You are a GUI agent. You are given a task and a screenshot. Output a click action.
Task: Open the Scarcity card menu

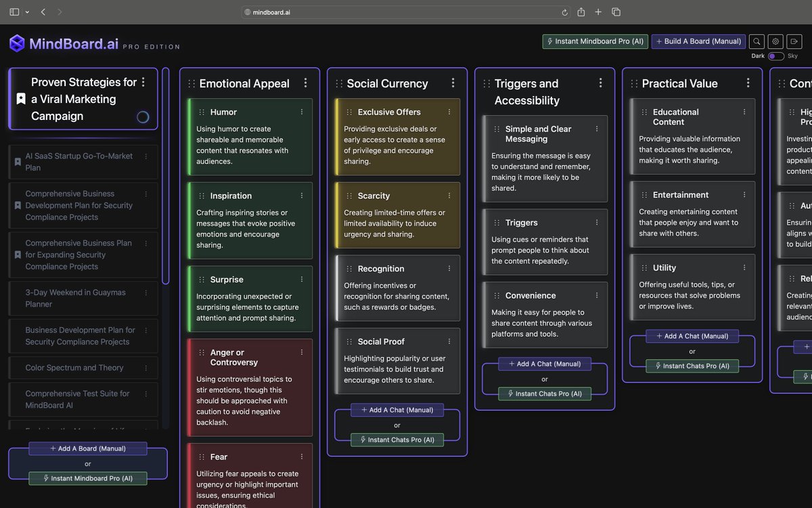pyautogui.click(x=449, y=196)
